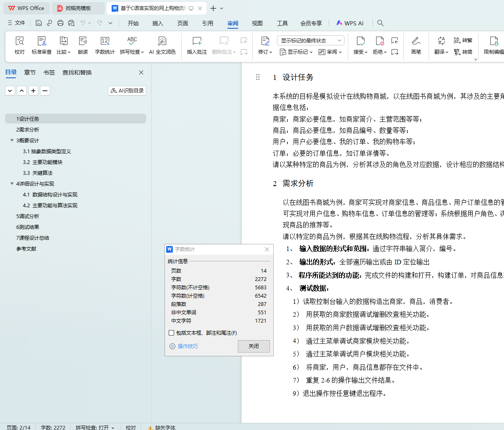Switch to the WPS Office home tab
The height and width of the screenshot is (430, 504).
click(x=27, y=8)
